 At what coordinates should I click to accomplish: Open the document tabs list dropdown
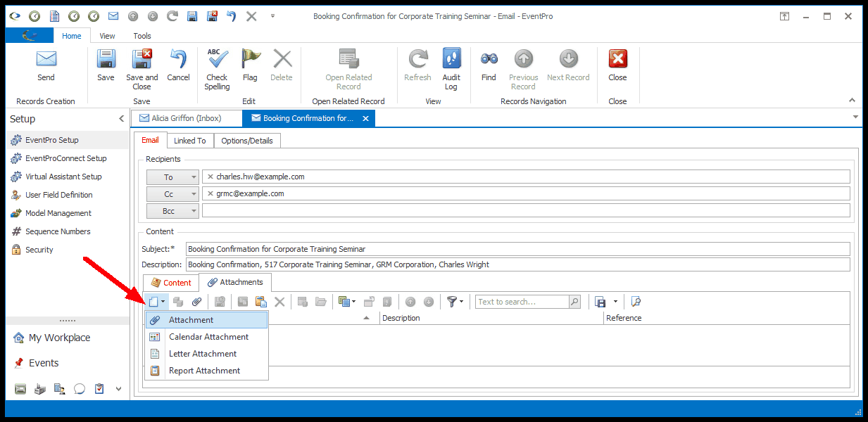click(x=855, y=117)
